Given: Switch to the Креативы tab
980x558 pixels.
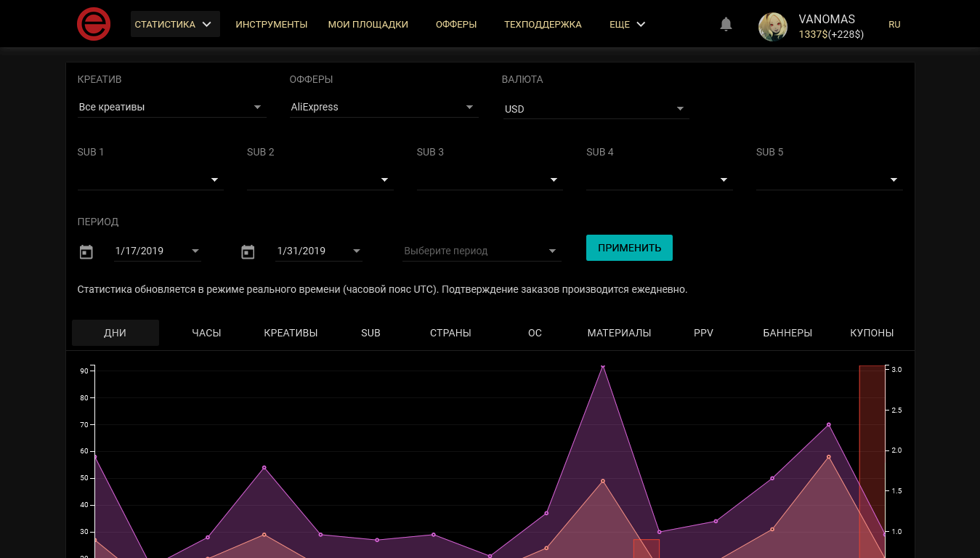Looking at the screenshot, I should 291,333.
